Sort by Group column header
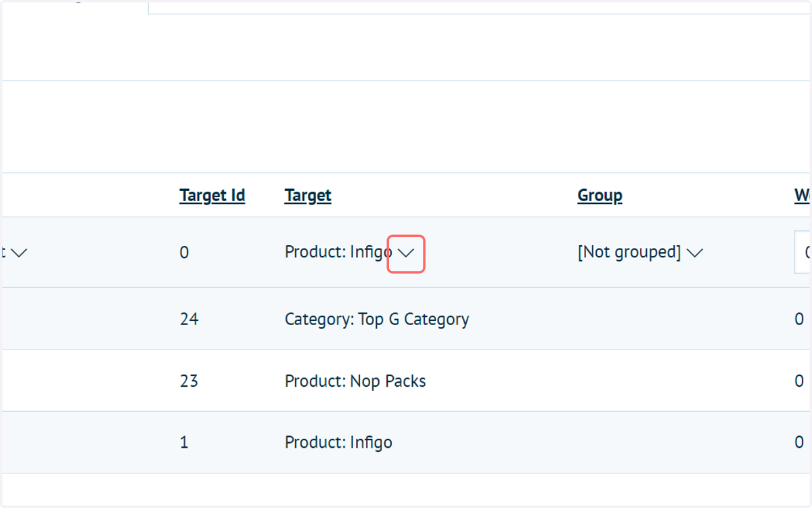Viewport: 812px width, 508px height. 600,196
